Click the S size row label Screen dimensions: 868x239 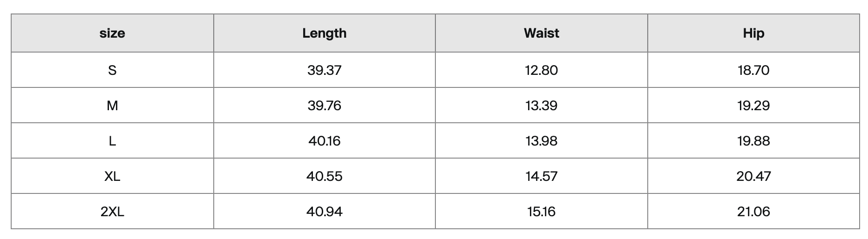click(x=112, y=70)
